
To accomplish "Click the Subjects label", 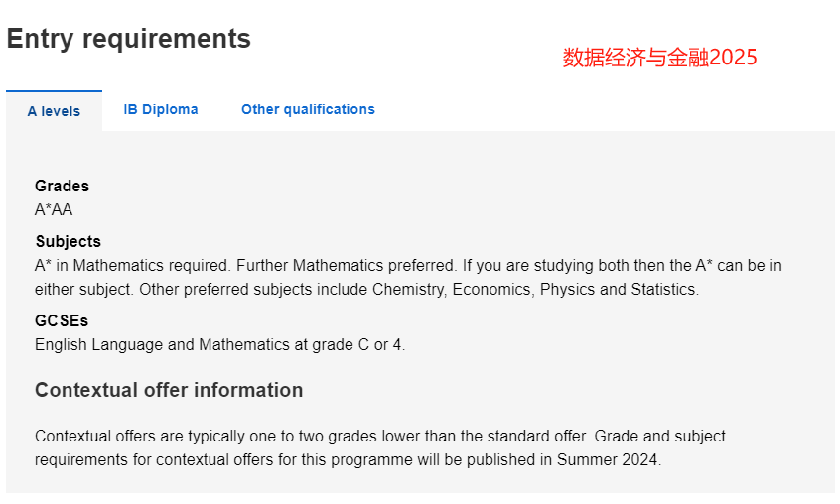I will click(69, 241).
